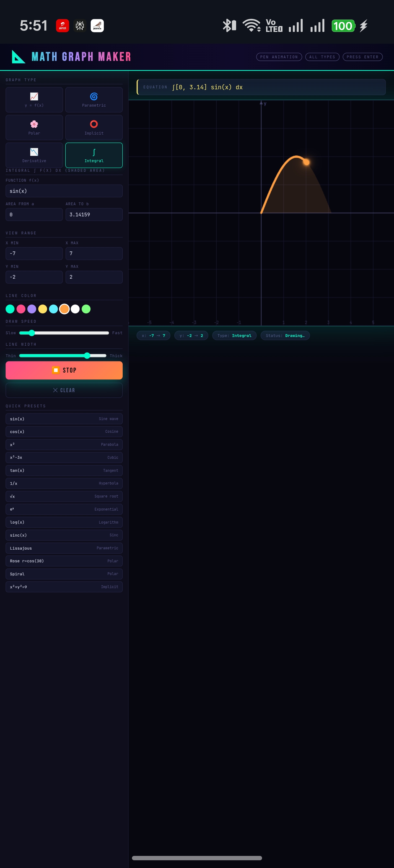
Task: Stop the drawing animation
Action: [x=64, y=370]
